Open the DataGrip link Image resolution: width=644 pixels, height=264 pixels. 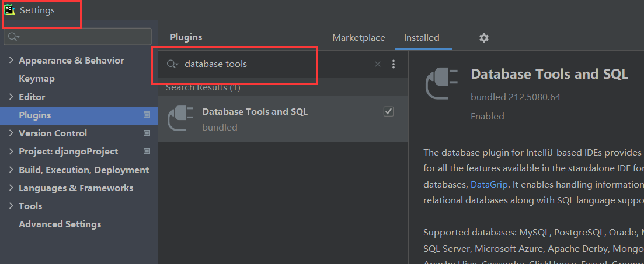(x=489, y=185)
